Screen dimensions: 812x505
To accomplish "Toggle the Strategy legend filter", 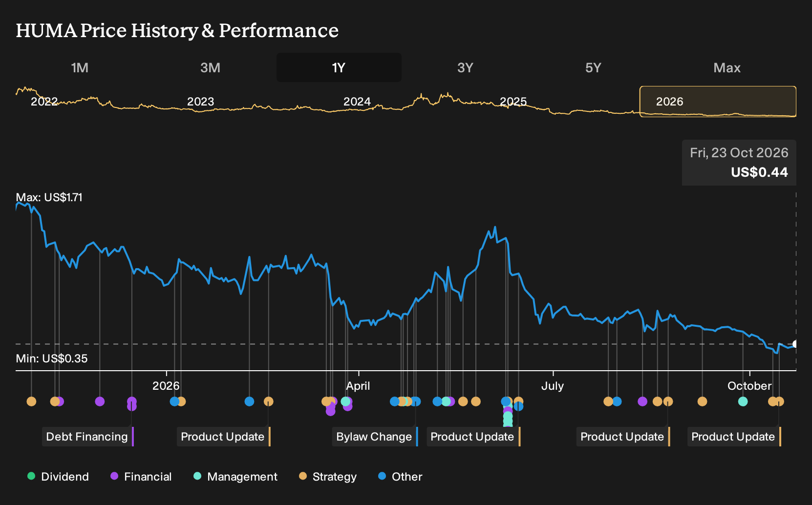I will click(328, 477).
